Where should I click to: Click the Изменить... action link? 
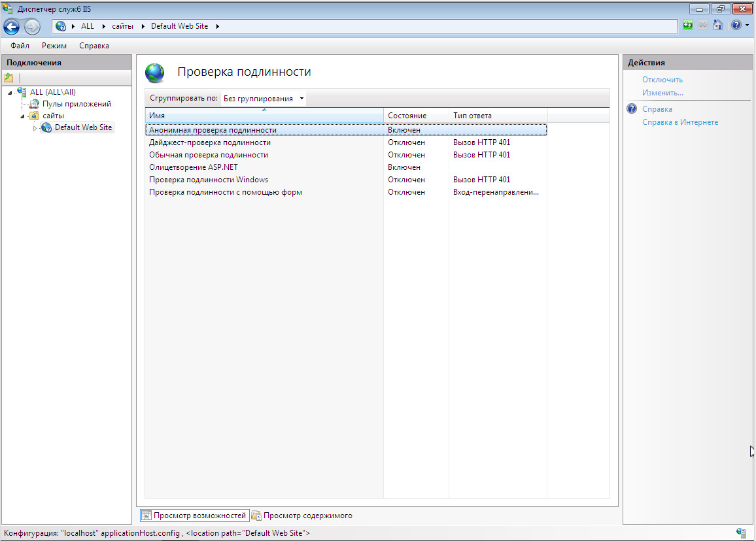[x=662, y=93]
